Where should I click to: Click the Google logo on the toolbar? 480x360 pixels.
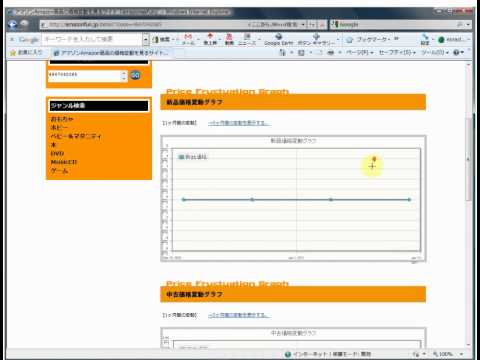(29, 40)
